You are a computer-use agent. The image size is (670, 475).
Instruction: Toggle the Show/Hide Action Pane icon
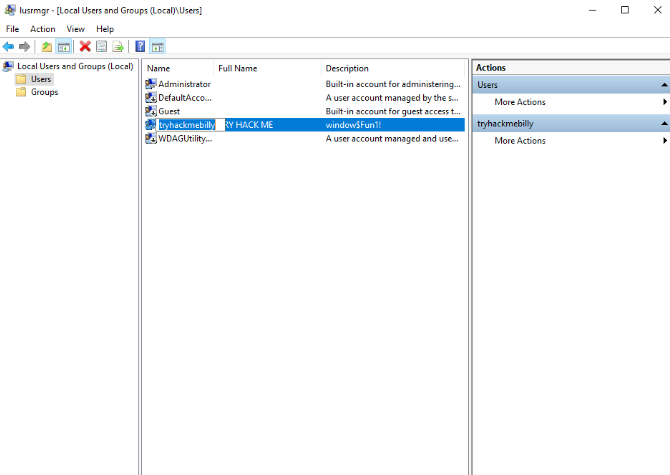(x=157, y=46)
